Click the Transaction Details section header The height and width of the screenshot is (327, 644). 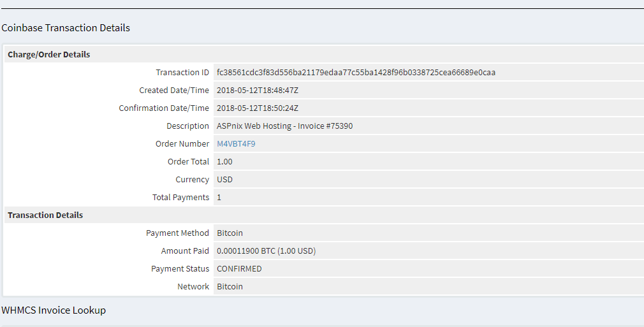[45, 215]
